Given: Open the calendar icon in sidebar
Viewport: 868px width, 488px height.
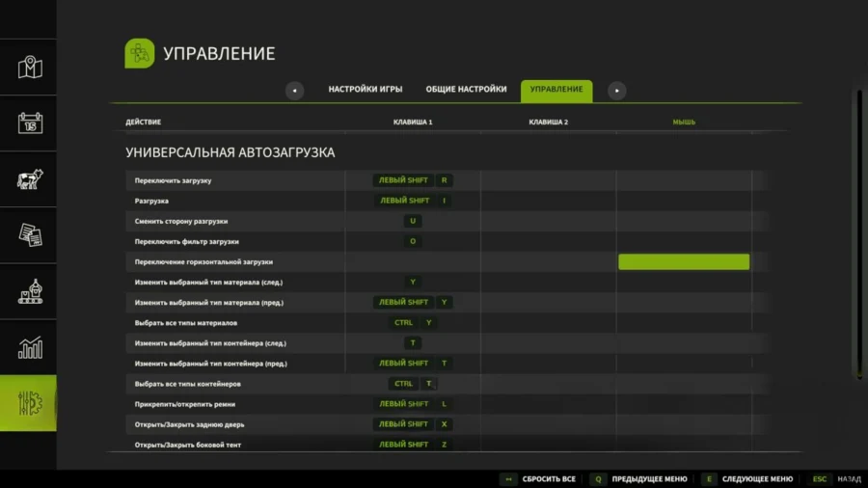Looking at the screenshot, I should click(x=30, y=123).
